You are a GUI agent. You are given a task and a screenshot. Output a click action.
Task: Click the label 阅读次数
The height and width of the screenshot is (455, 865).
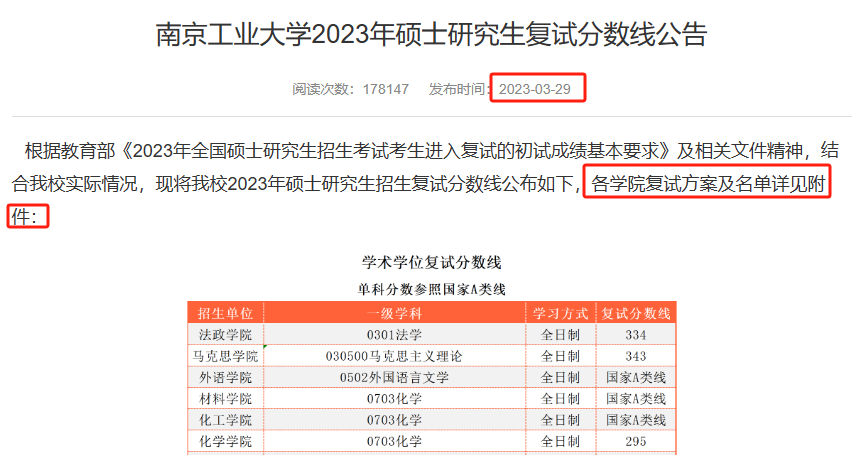[320, 89]
